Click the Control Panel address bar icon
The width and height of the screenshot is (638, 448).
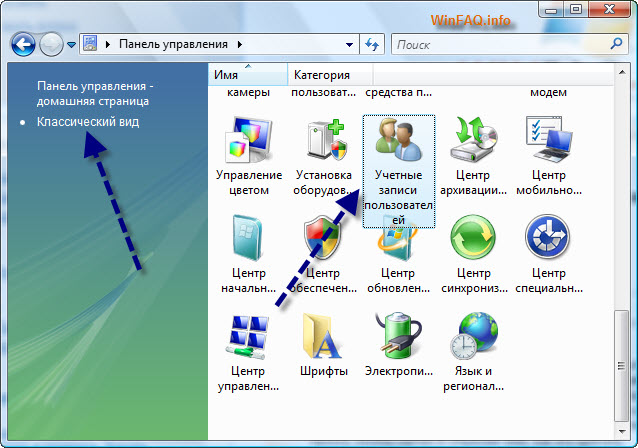coord(90,43)
